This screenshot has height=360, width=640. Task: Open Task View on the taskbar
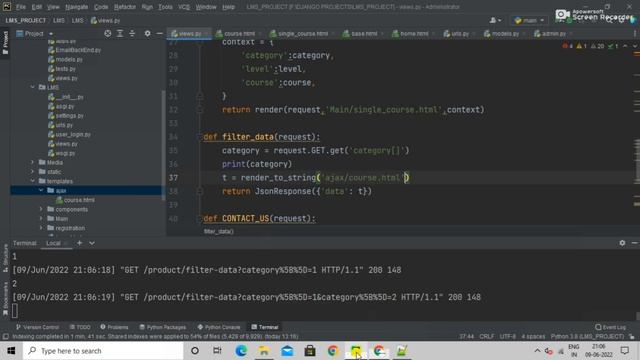217,351
